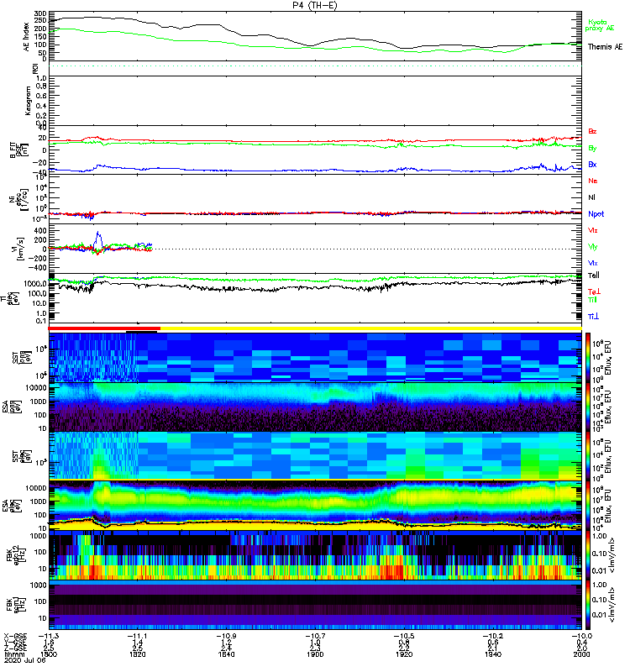Click the SST ion spectrogram color bar
This screenshot has width=630, height=672.
[587, 357]
